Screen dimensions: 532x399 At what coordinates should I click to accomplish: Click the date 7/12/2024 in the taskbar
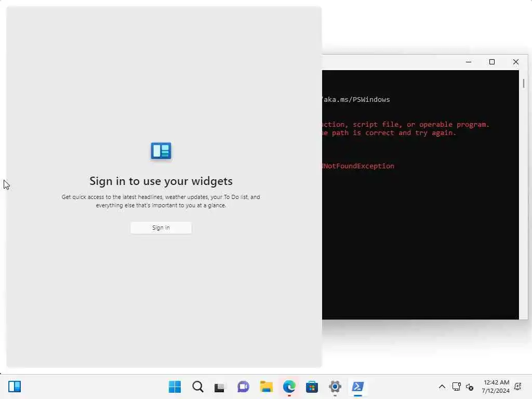click(495, 391)
